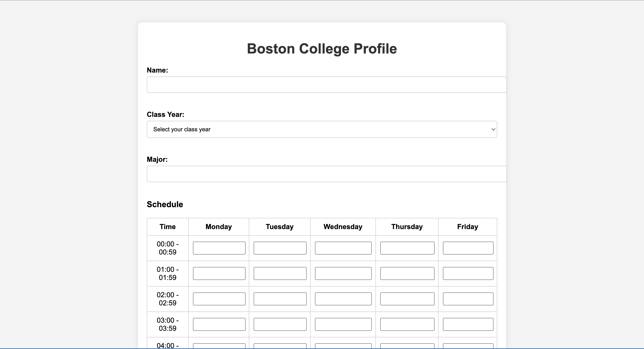Click Thursday 02:00 - 02:59 schedule input
The height and width of the screenshot is (349, 644).
(x=407, y=299)
